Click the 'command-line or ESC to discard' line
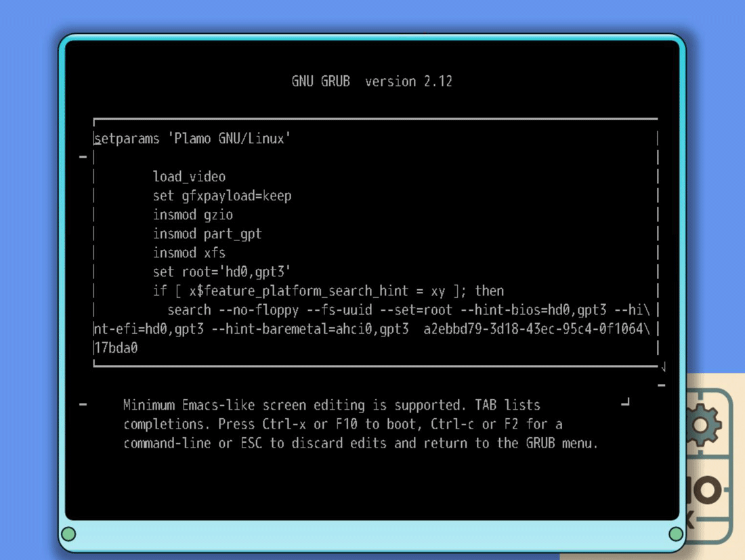This screenshot has width=745, height=560. [x=360, y=443]
